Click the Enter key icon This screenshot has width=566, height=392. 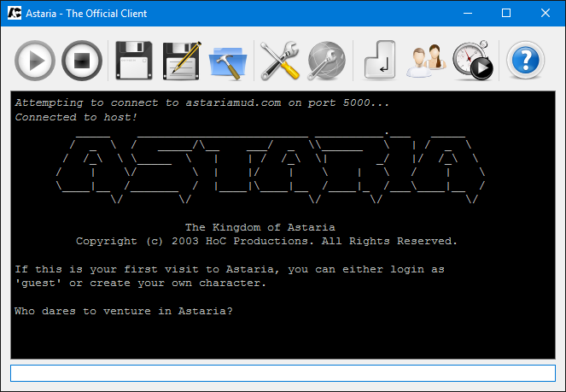tap(379, 61)
